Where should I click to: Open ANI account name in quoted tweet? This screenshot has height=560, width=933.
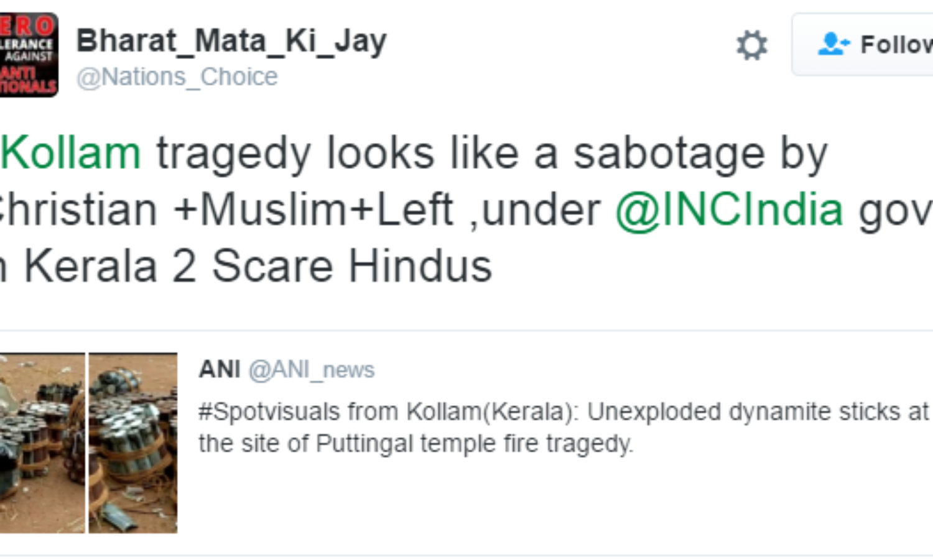click(x=220, y=369)
